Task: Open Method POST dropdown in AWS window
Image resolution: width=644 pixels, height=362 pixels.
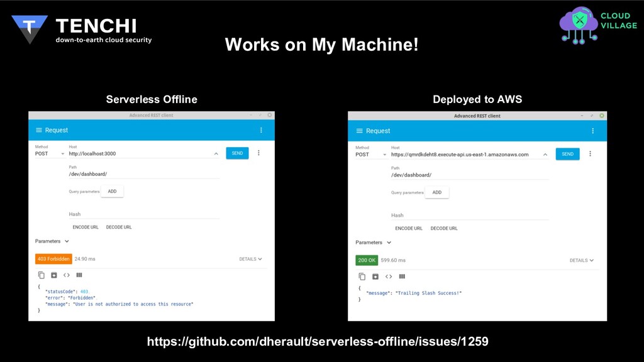Action: click(371, 155)
